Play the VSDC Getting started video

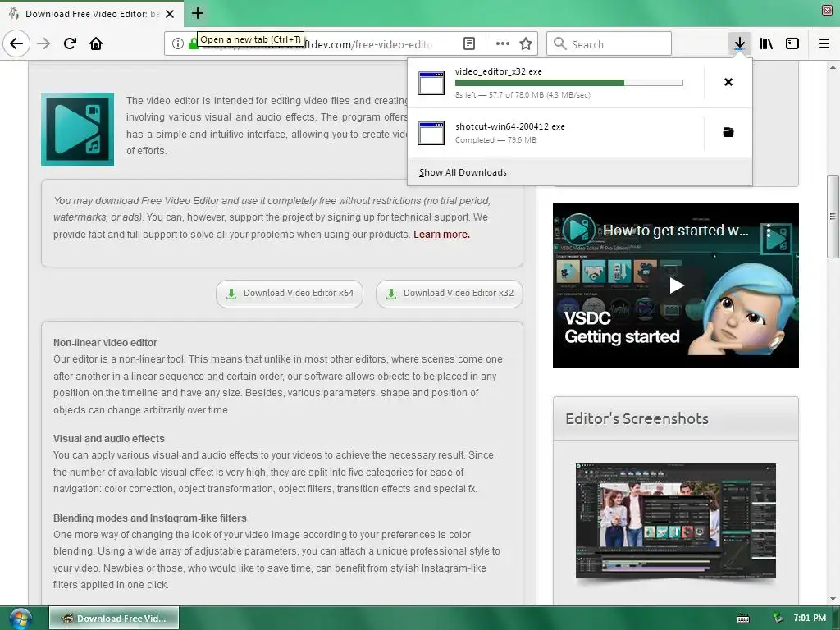click(x=676, y=285)
